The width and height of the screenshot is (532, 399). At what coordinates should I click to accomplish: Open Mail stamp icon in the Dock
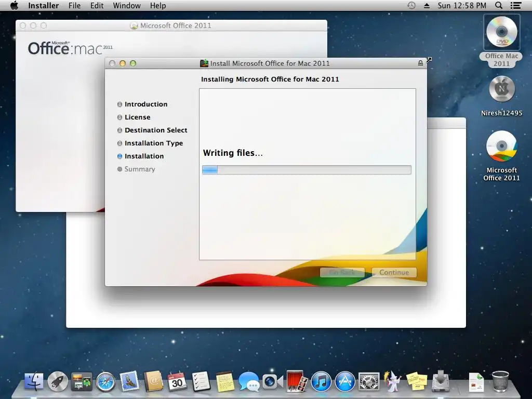click(129, 381)
